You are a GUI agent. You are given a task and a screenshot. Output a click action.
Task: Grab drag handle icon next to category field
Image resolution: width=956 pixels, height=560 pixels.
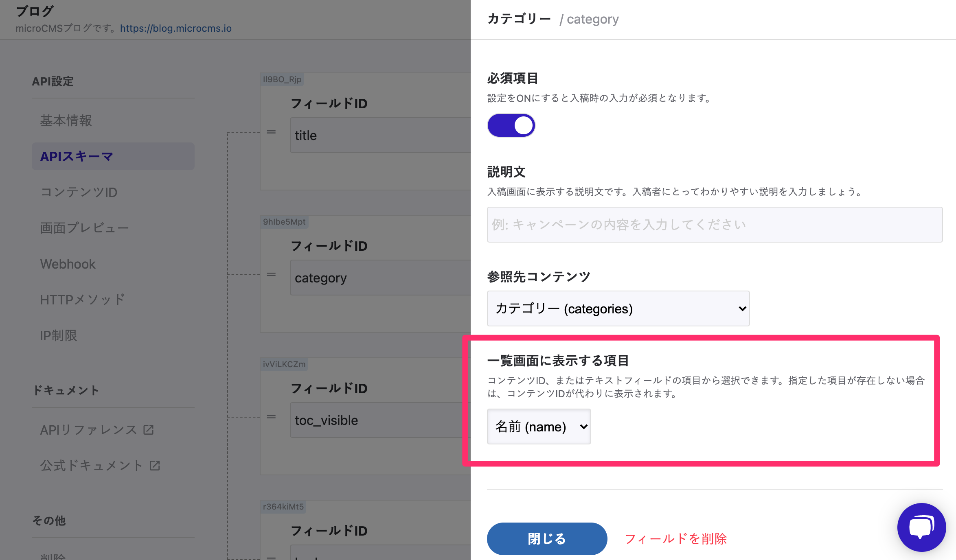(x=271, y=275)
